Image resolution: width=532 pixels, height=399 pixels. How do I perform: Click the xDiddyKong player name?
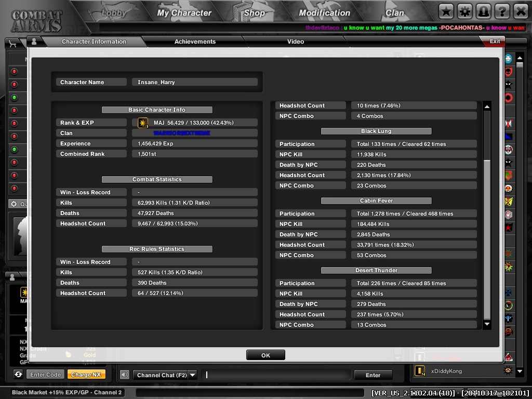pos(446,371)
